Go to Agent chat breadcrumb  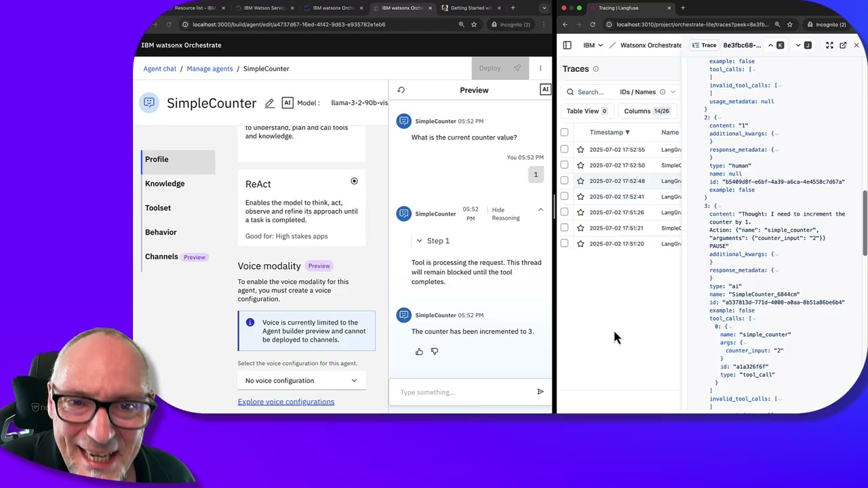(159, 68)
